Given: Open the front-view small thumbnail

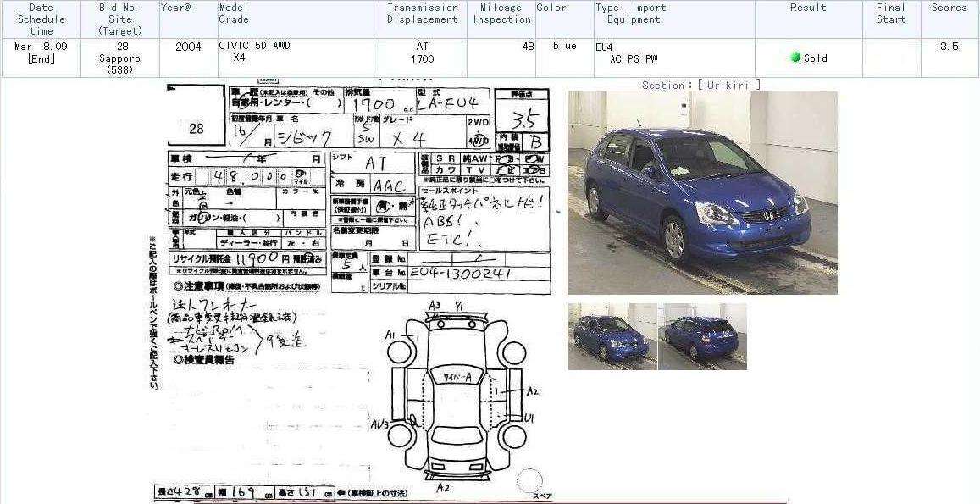Looking at the screenshot, I should (x=612, y=336).
